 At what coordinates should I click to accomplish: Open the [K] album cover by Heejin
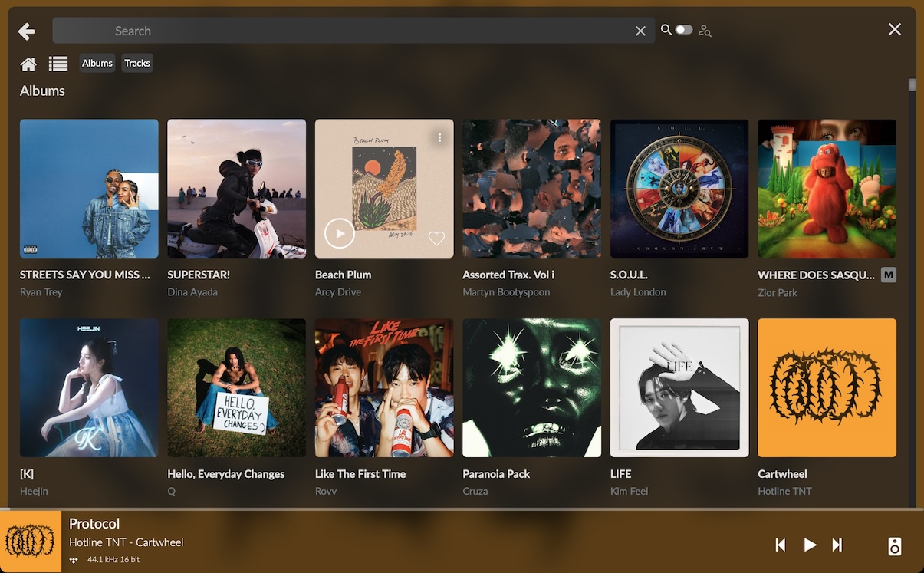coord(89,388)
